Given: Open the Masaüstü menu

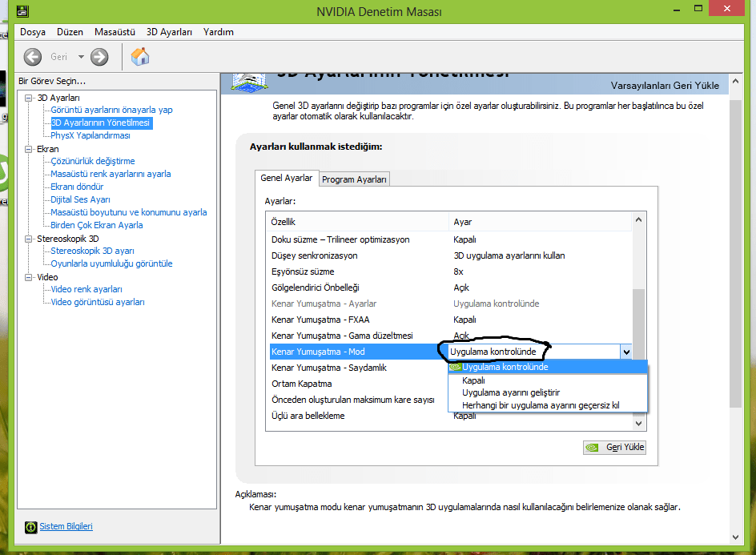Looking at the screenshot, I should tap(115, 32).
